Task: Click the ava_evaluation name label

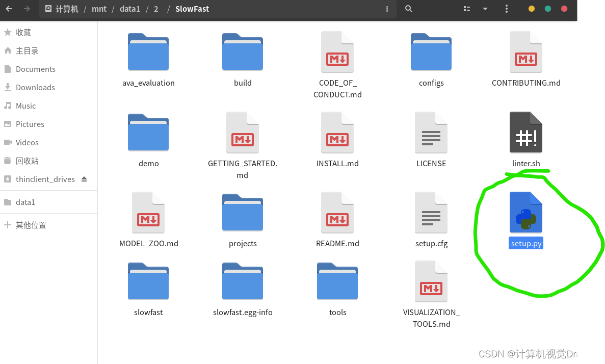Action: [x=148, y=83]
